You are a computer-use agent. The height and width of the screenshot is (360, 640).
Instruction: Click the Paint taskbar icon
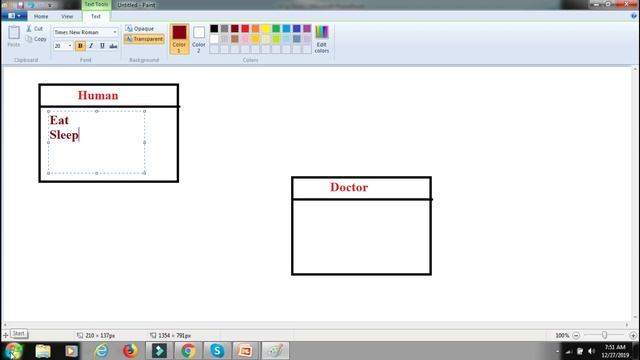[275, 351]
